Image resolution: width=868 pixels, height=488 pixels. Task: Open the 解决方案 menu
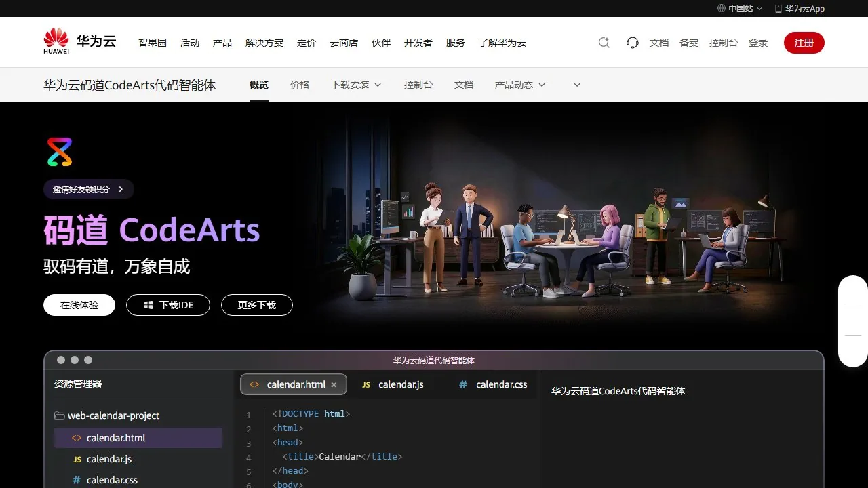coord(264,43)
